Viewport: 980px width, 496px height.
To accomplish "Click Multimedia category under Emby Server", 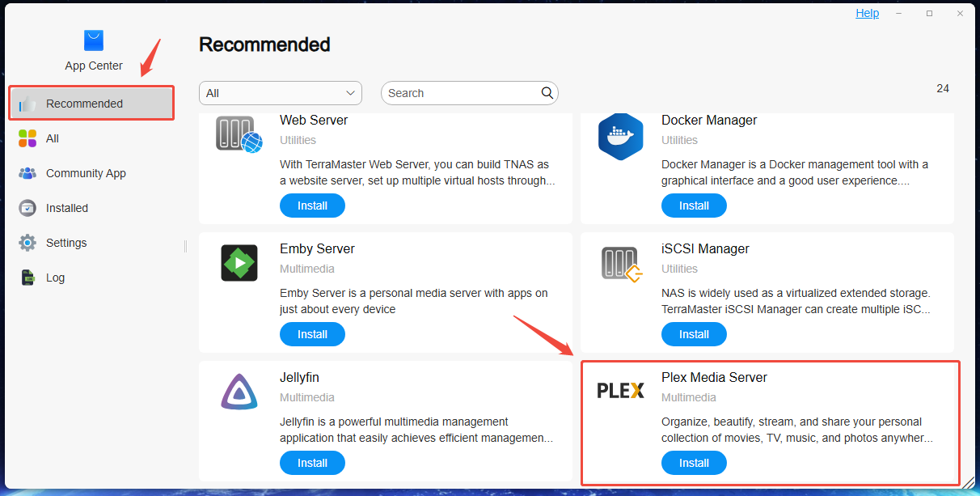I will (307, 269).
